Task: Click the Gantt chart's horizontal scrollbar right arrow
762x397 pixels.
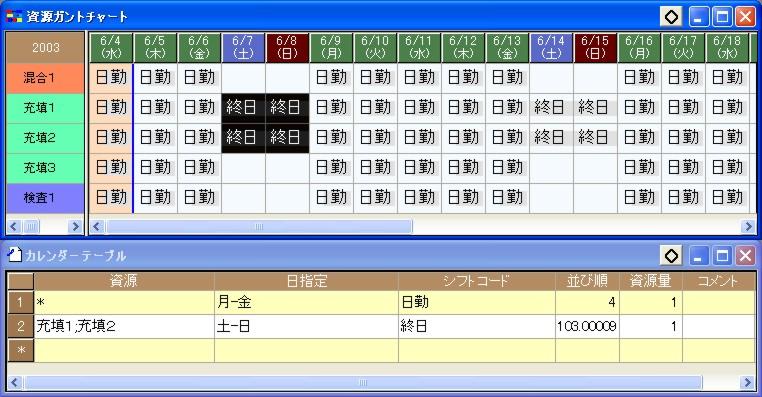Action: coord(747,226)
